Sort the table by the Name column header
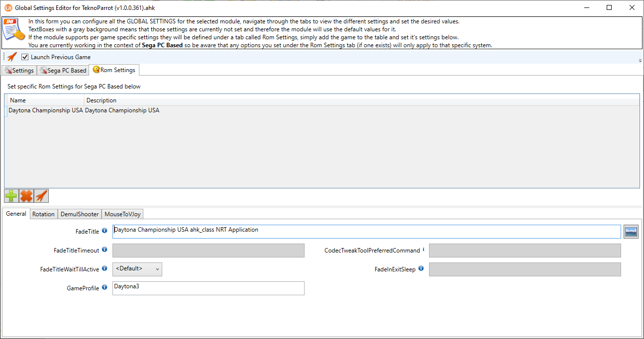Screen dimensions: 644x339 click(x=45, y=100)
